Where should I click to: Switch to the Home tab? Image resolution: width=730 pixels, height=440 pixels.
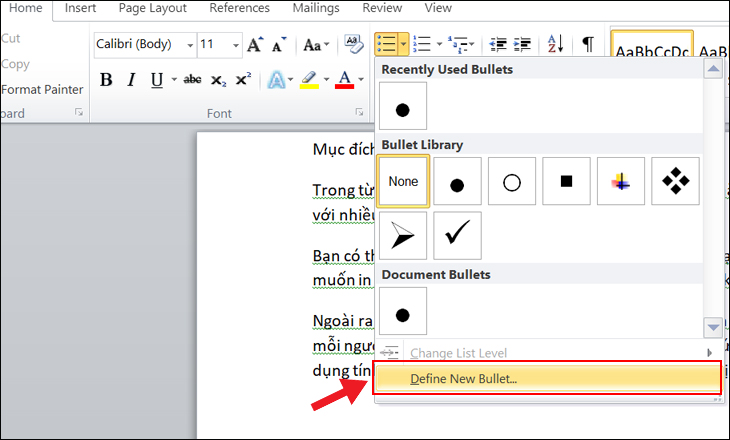[x=26, y=8]
